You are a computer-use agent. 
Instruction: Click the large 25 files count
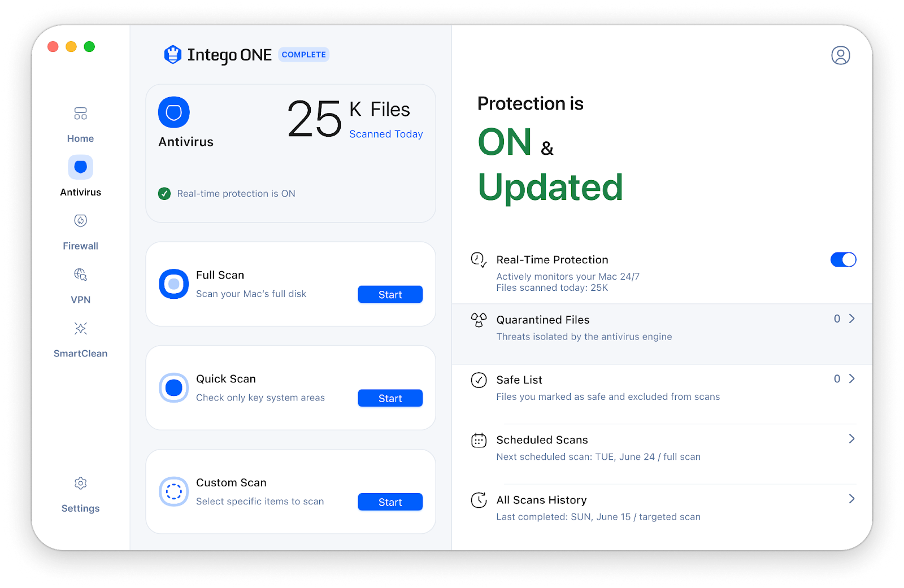315,119
